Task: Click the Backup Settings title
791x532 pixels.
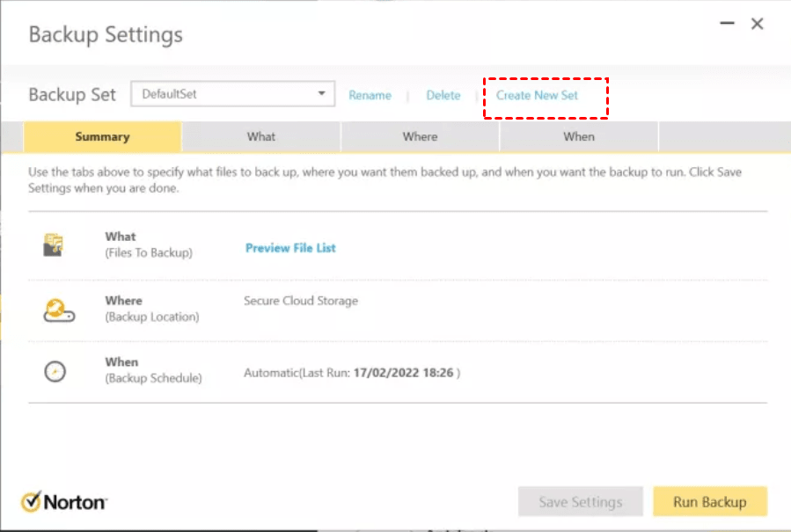Action: pos(106,35)
